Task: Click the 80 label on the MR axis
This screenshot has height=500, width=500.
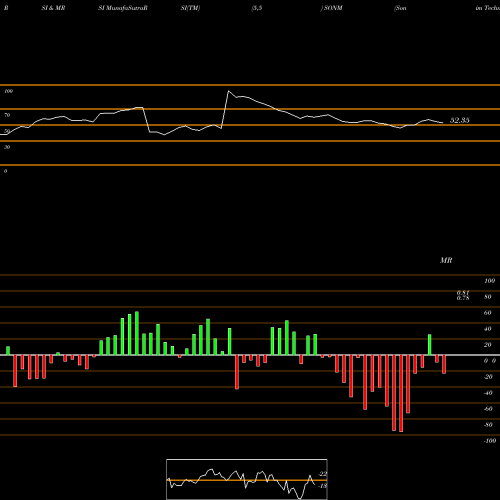Action: [x=488, y=297]
